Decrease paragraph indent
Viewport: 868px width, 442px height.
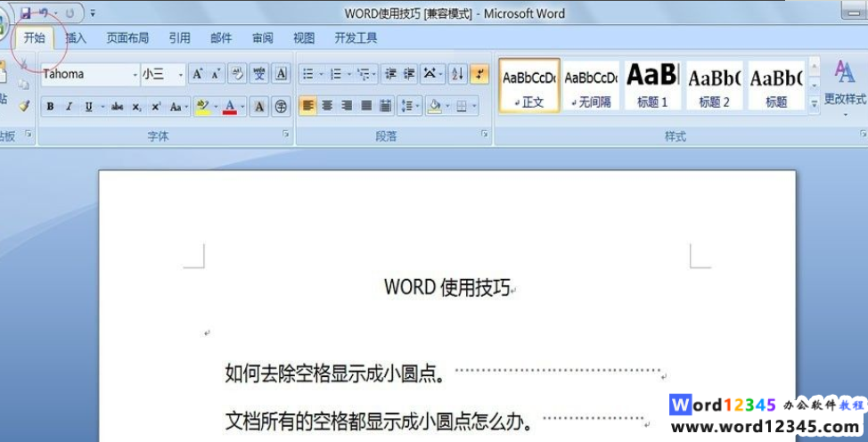pyautogui.click(x=391, y=74)
